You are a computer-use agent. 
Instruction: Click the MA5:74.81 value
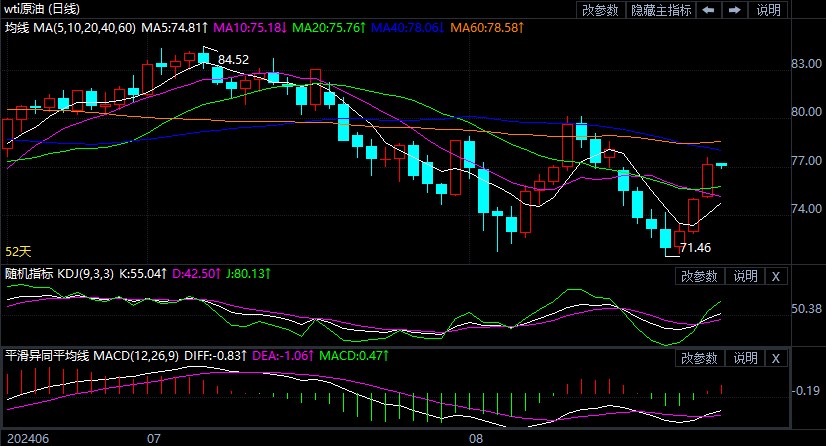pyautogui.click(x=174, y=28)
